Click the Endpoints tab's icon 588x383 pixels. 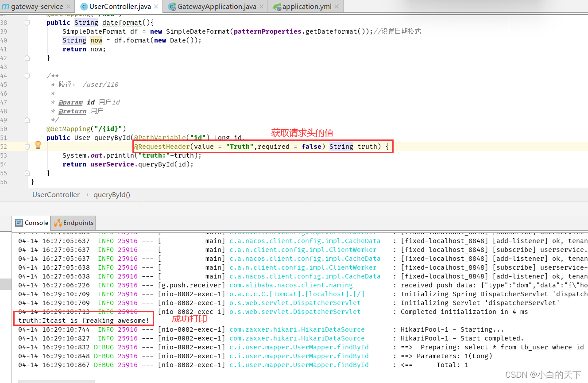pos(58,223)
